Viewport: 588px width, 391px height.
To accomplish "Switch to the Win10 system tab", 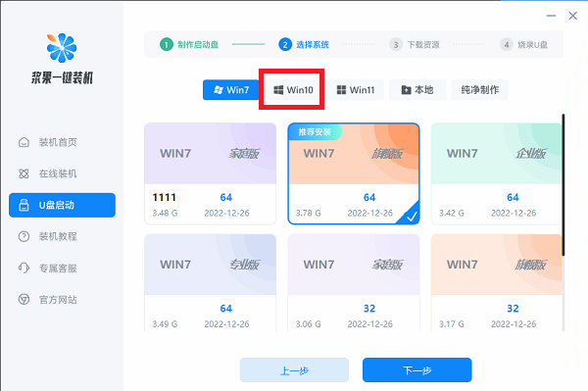I will coord(293,90).
